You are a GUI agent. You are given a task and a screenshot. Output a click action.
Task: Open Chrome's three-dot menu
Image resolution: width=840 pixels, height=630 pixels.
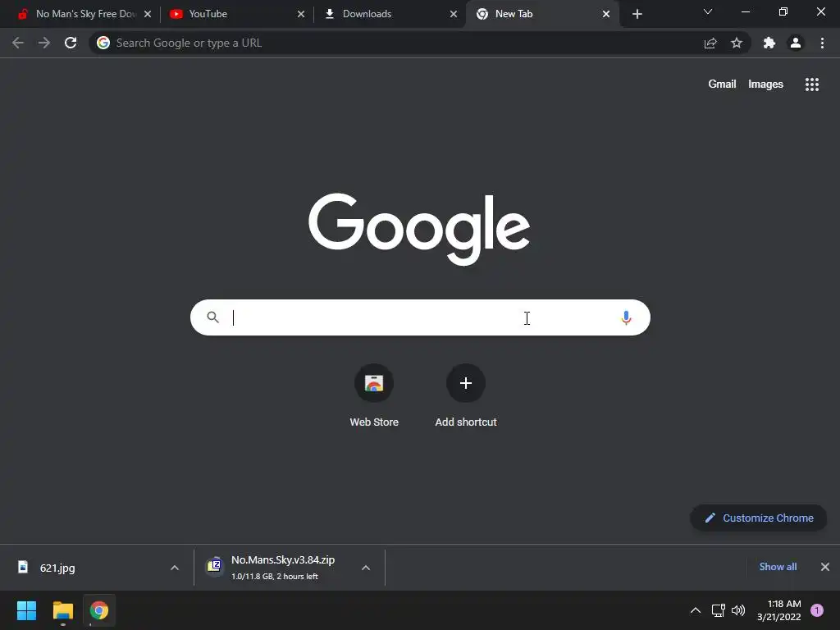tap(822, 43)
